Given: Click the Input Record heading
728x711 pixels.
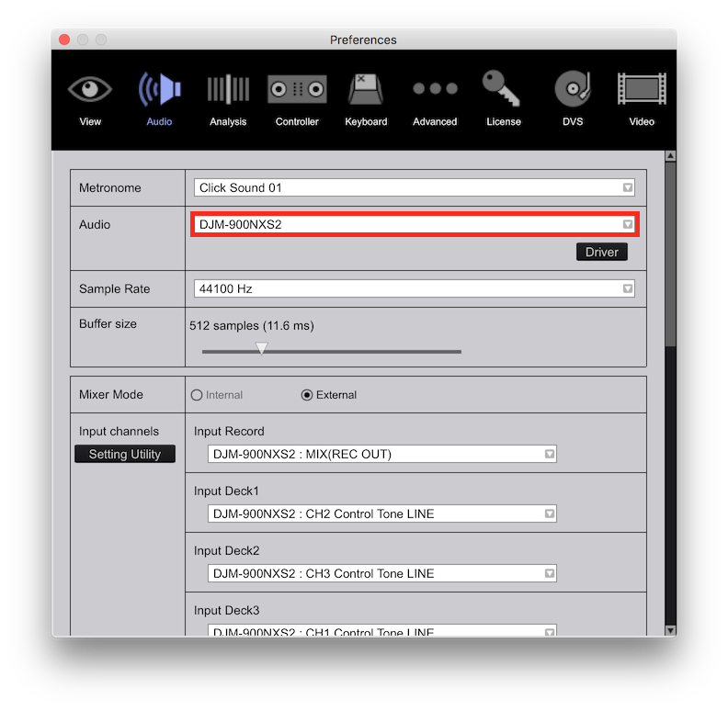Looking at the screenshot, I should 229,431.
